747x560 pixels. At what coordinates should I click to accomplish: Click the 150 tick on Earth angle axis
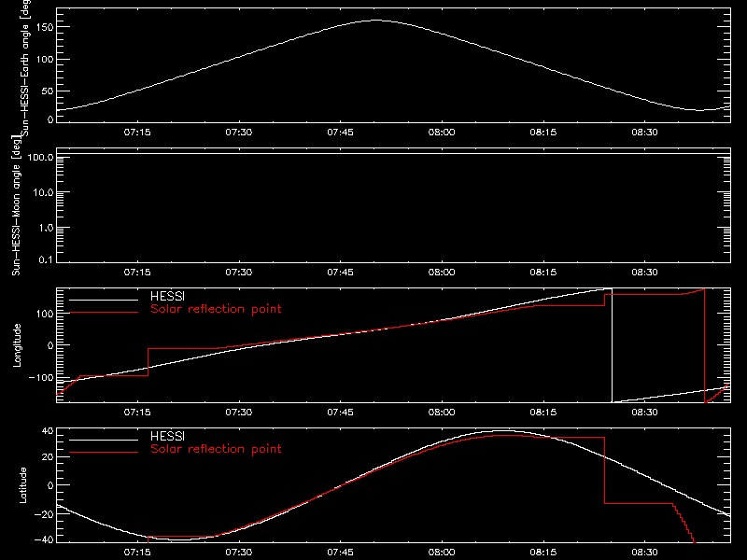(45, 28)
